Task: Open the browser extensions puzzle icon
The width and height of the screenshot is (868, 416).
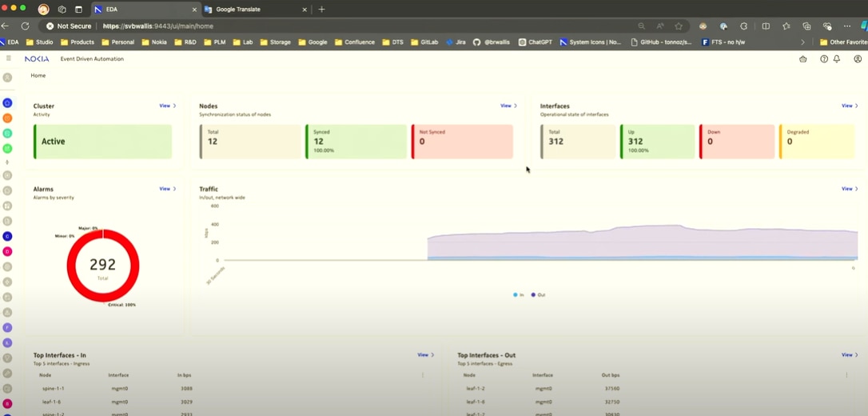Action: [x=743, y=26]
